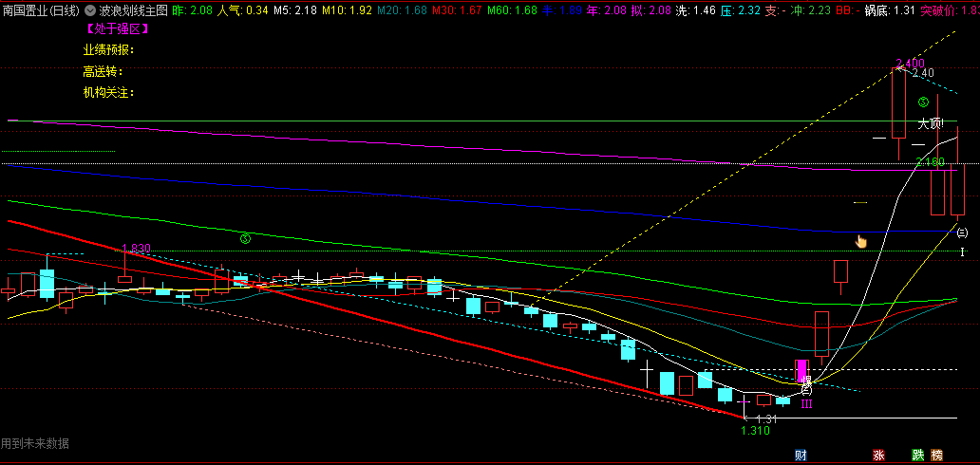Click the 锅底: 1.31 indicator value
Screen dimensions: 980x465
(x=891, y=10)
